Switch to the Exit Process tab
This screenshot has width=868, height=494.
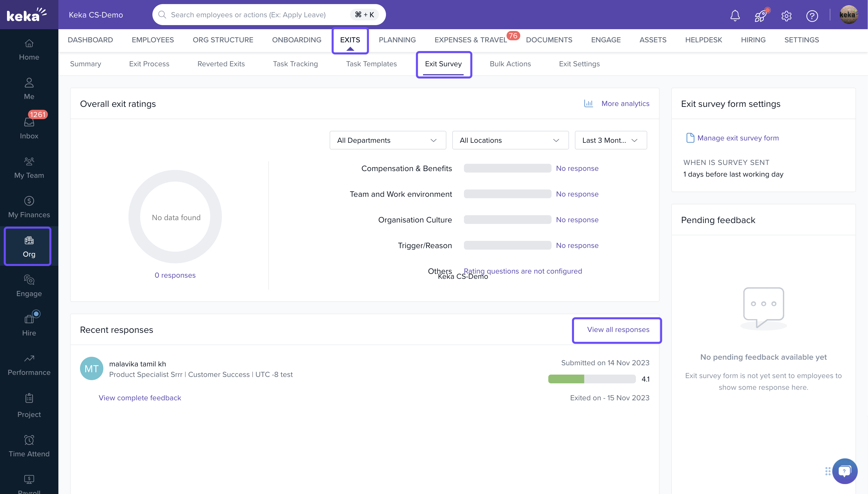149,64
